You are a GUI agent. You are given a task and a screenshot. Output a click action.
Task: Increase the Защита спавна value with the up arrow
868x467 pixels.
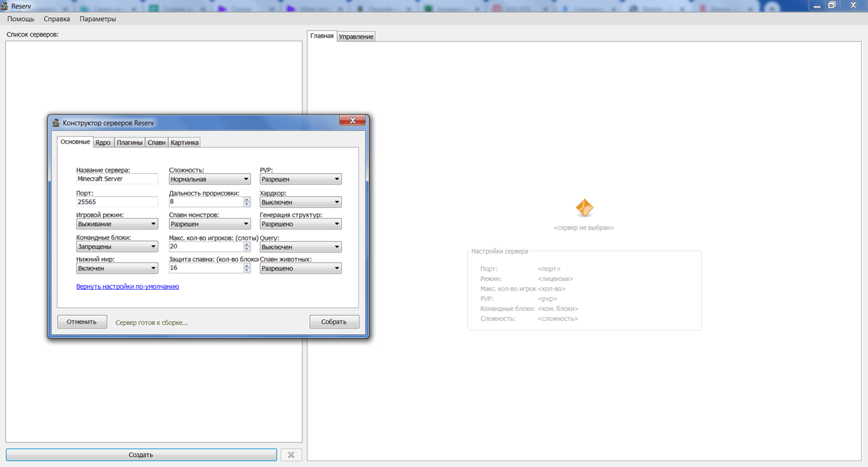coord(247,265)
